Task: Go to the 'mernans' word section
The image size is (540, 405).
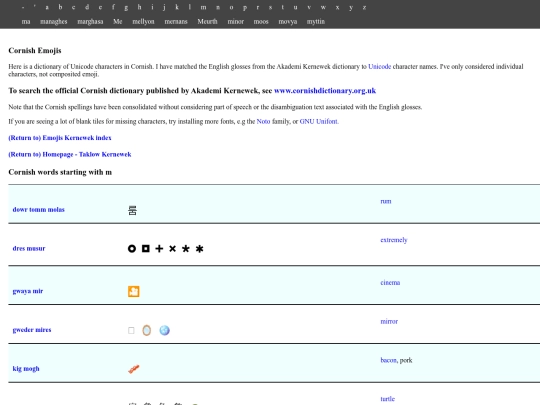Action: point(176,21)
